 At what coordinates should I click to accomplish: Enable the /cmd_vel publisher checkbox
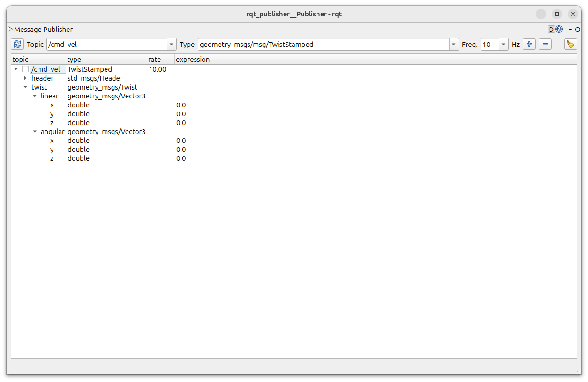point(25,69)
